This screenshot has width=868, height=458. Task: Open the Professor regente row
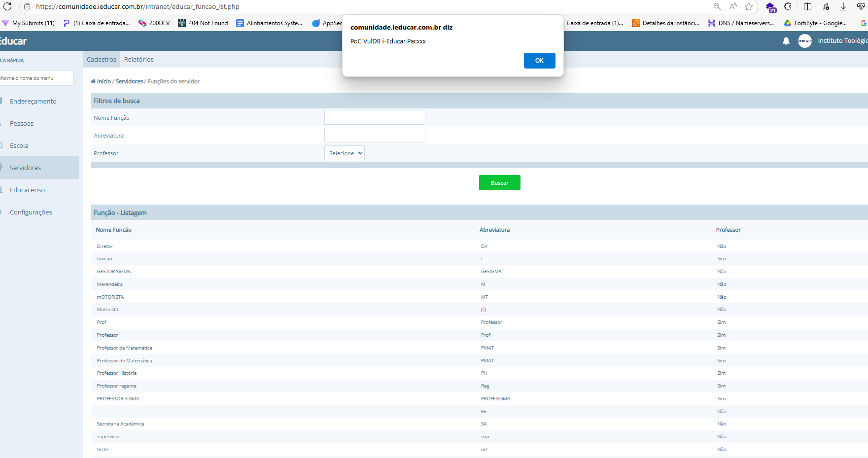click(117, 386)
